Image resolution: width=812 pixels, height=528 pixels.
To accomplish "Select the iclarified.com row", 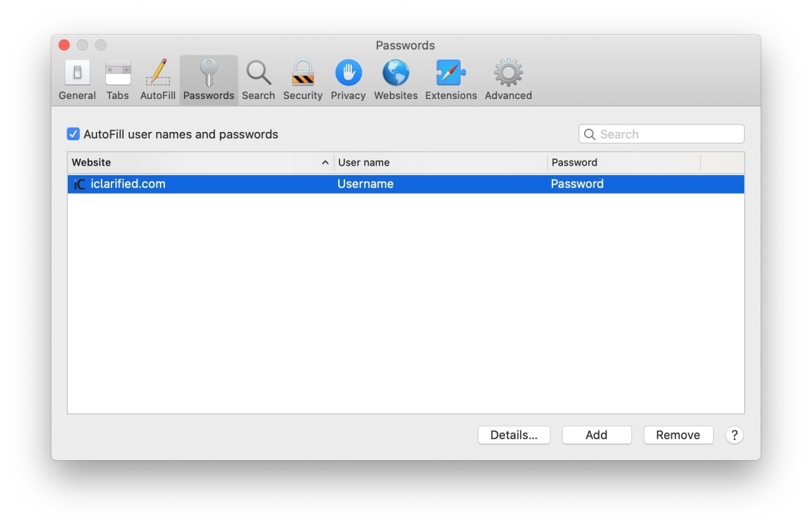I will pos(254,184).
